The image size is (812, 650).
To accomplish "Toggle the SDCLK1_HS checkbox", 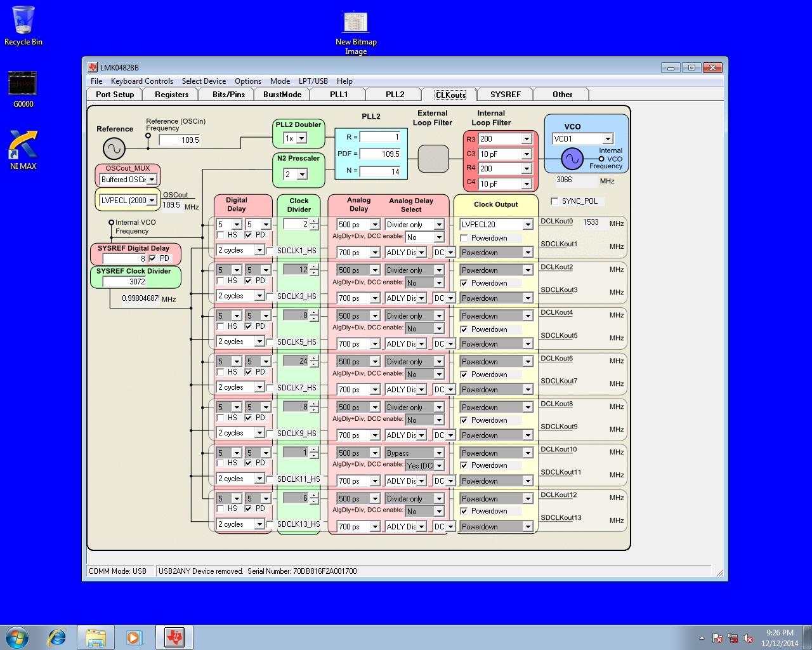I will [270, 251].
